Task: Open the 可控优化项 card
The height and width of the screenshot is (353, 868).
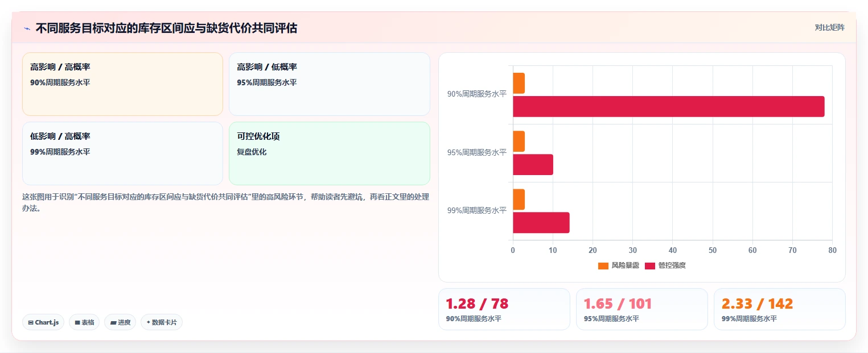Action: (x=329, y=153)
